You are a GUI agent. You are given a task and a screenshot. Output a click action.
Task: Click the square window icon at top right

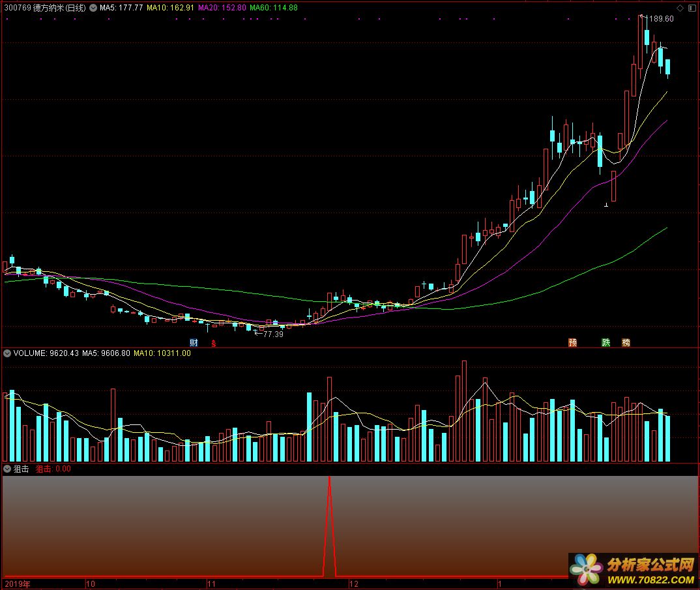click(692, 8)
